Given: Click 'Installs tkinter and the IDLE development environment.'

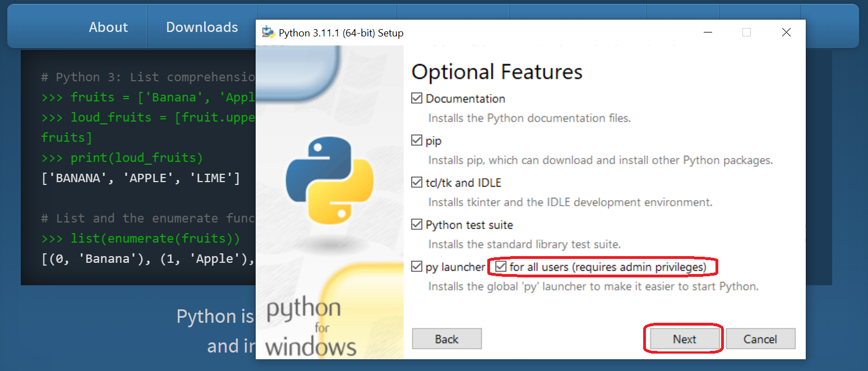Looking at the screenshot, I should tap(570, 202).
